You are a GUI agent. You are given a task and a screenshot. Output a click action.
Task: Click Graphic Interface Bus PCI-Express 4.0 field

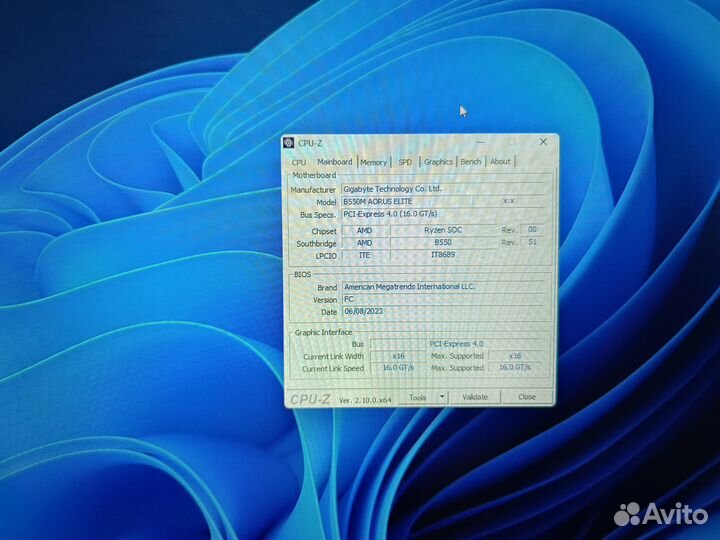(x=457, y=343)
